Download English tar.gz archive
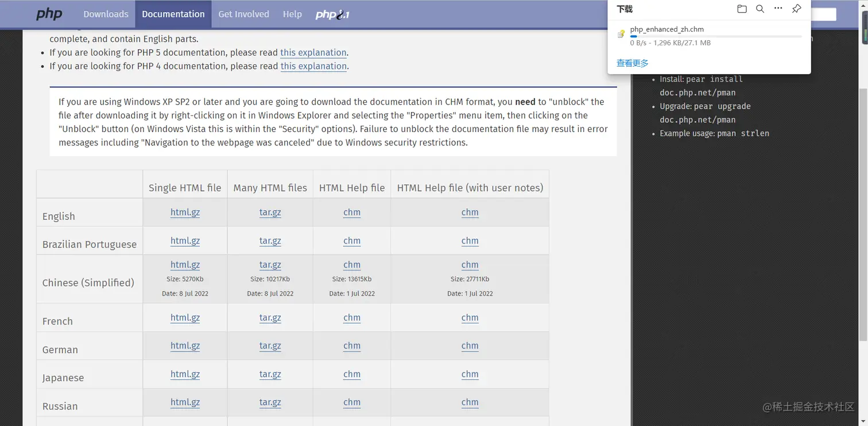This screenshot has width=868, height=426. tap(270, 212)
